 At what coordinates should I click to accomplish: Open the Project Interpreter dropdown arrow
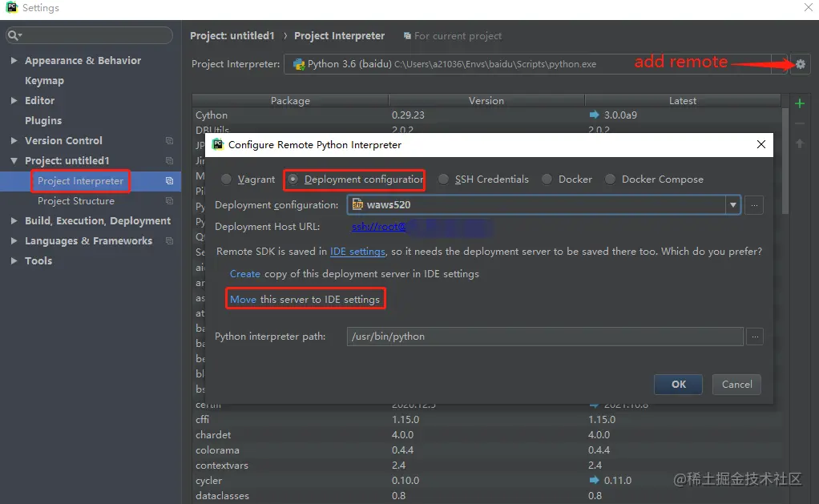pos(779,64)
